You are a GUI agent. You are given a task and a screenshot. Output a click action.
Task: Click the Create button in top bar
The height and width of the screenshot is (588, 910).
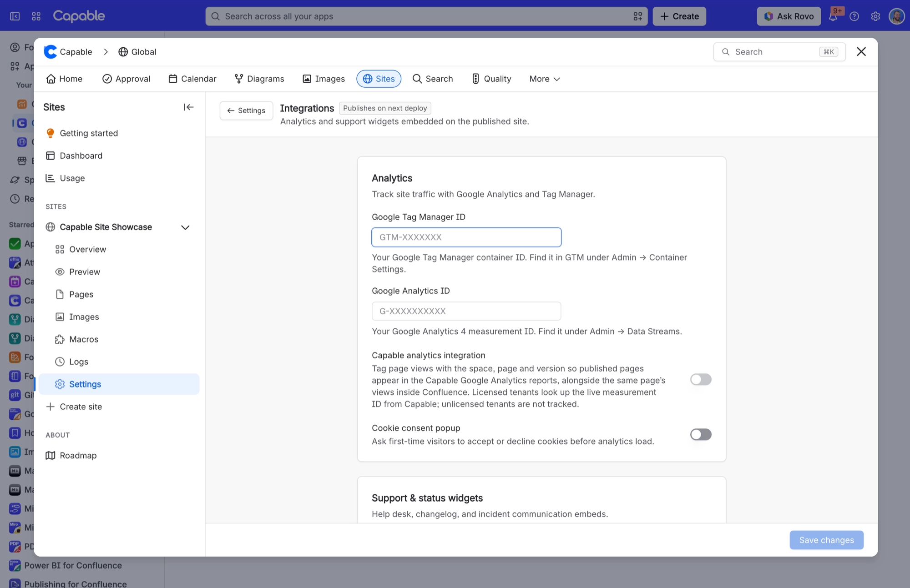(x=679, y=16)
